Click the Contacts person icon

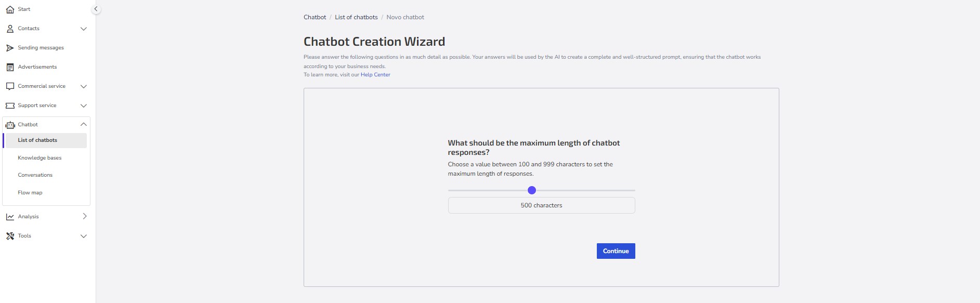[10, 29]
